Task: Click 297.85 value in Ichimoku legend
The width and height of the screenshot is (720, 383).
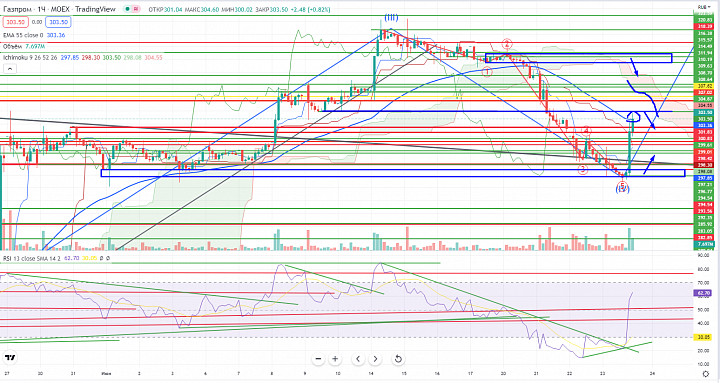Action: pos(70,57)
